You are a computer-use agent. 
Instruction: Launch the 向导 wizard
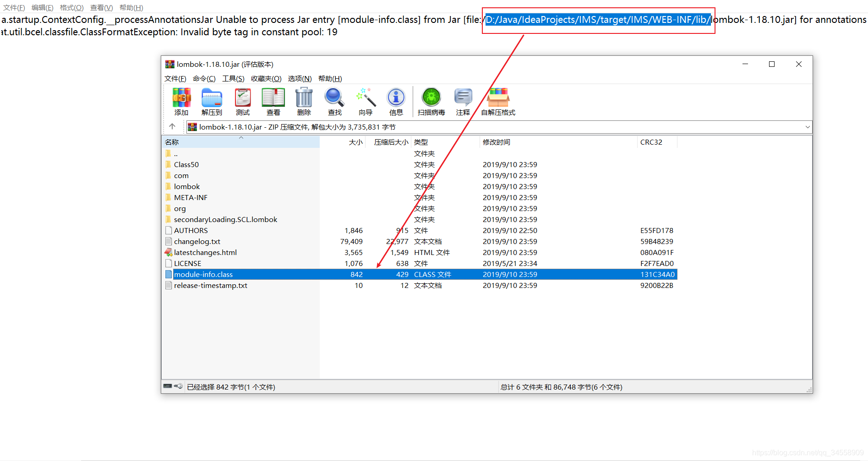point(365,102)
